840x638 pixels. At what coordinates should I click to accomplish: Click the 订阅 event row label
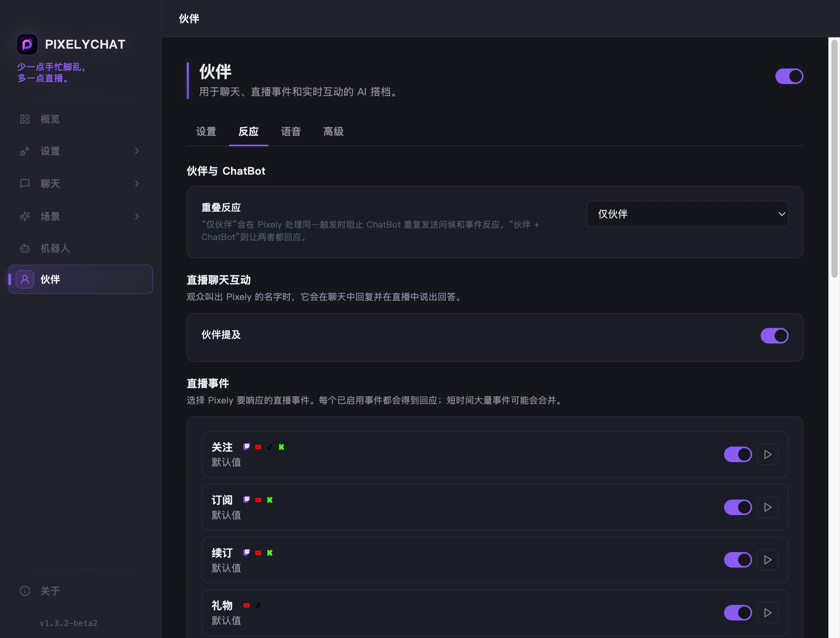point(222,500)
